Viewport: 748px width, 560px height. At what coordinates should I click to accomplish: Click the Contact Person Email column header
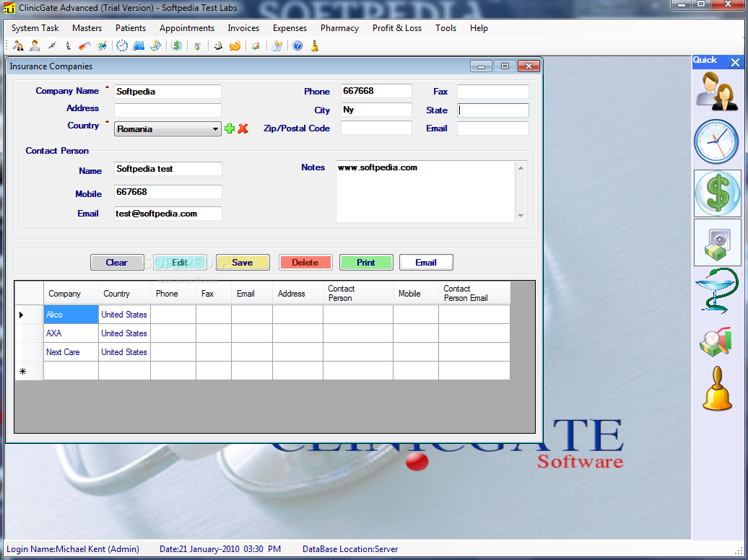pos(474,294)
